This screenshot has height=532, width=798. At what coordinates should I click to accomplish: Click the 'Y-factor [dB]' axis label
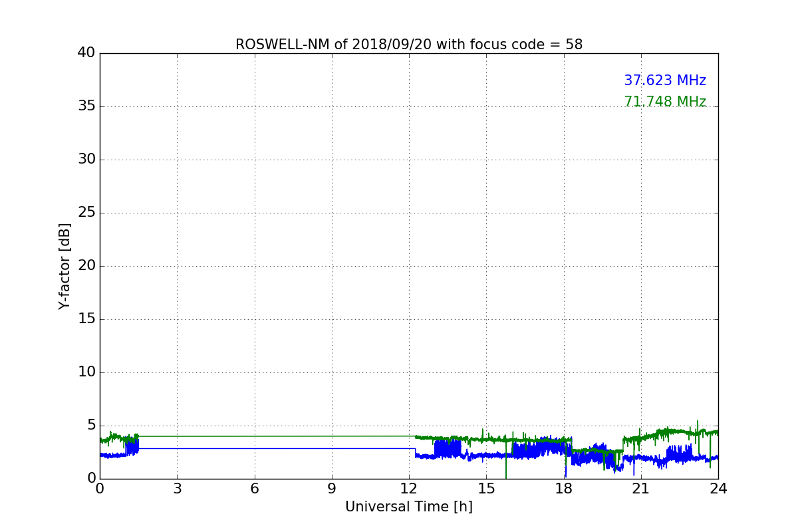pyautogui.click(x=65, y=266)
